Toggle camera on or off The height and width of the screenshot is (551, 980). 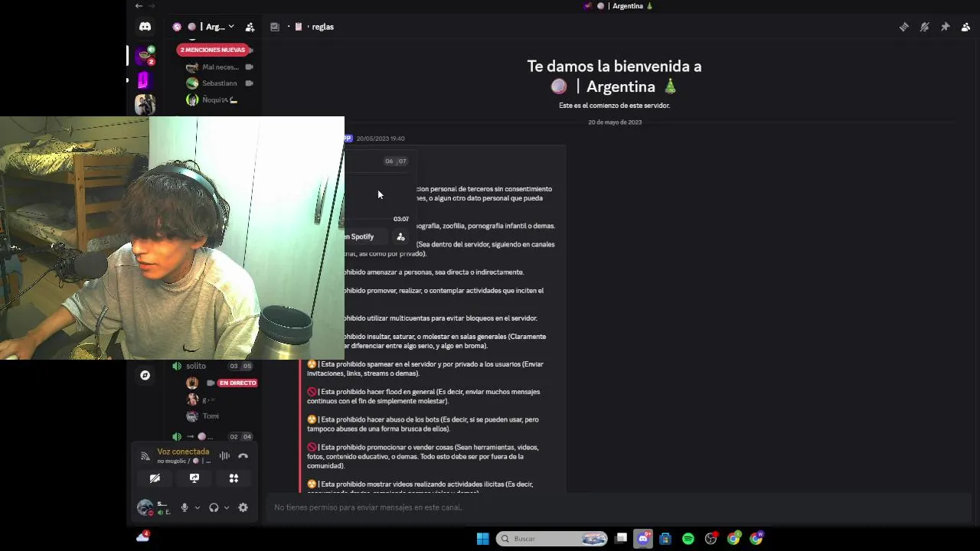[155, 478]
